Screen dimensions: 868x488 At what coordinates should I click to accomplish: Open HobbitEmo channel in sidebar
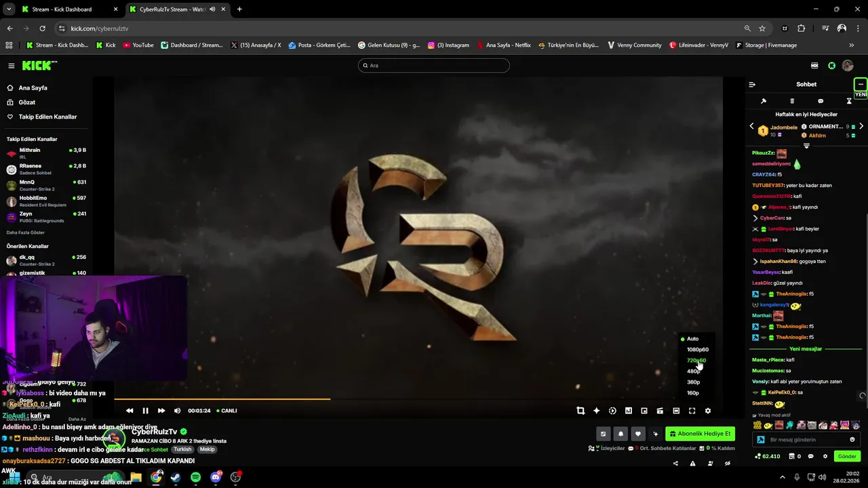(46, 201)
